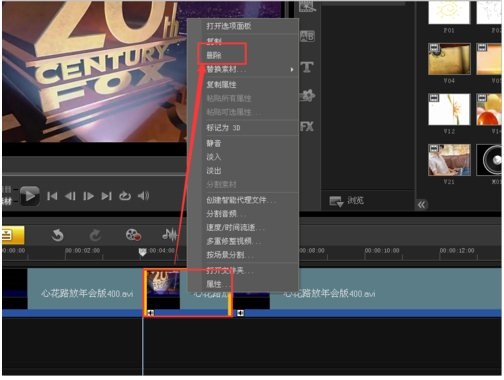
Task: Click the 浏览 browse button
Action: tap(347, 201)
